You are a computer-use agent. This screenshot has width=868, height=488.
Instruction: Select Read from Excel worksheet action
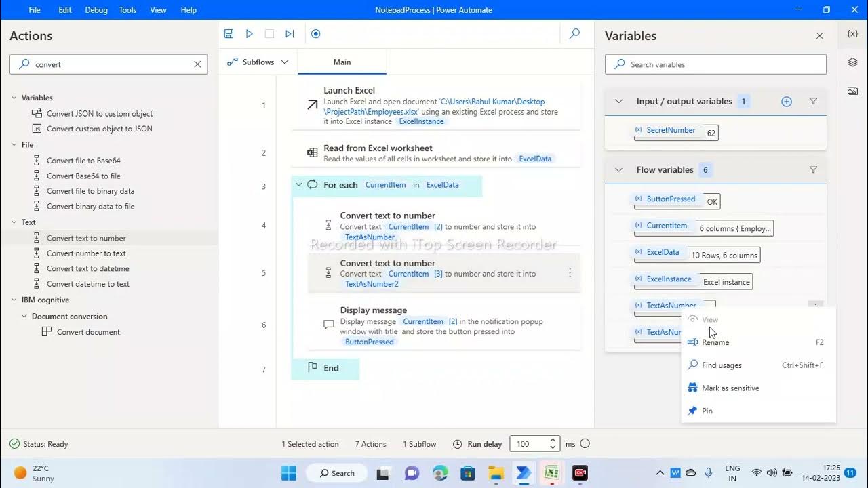436,153
